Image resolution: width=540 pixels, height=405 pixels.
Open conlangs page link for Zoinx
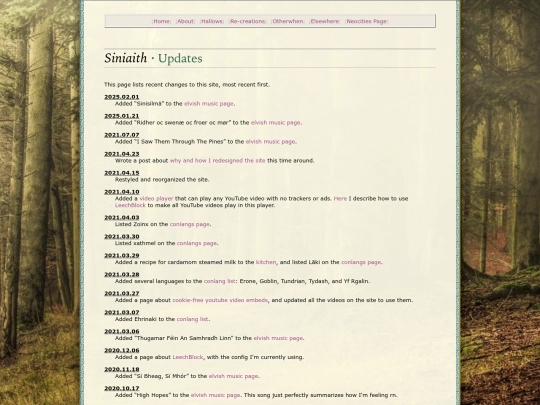click(189, 224)
